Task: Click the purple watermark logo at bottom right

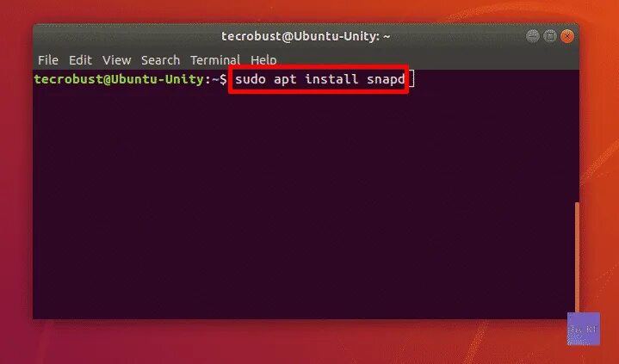Action: pos(584,329)
